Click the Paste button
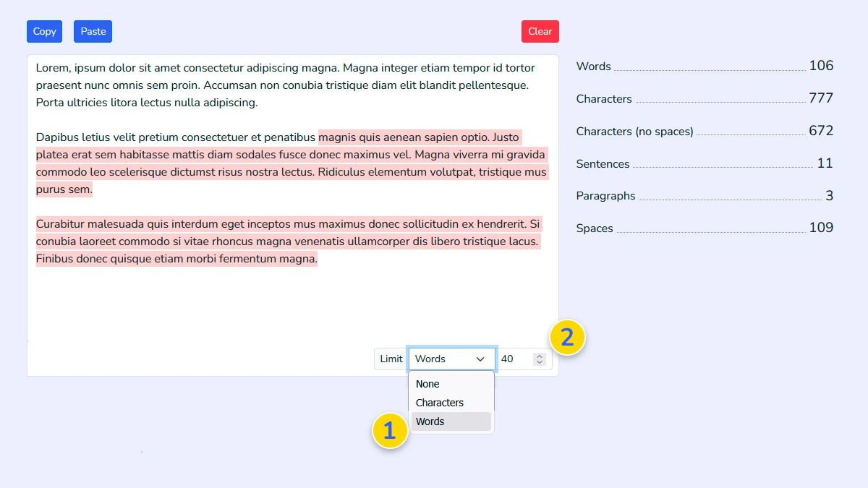This screenshot has width=868, height=488. click(x=93, y=31)
